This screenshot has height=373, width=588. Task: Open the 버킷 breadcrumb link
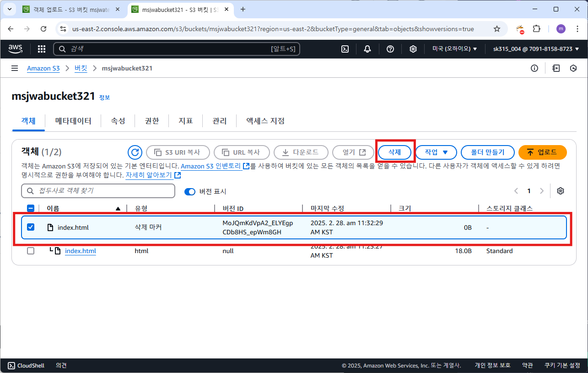click(x=81, y=68)
